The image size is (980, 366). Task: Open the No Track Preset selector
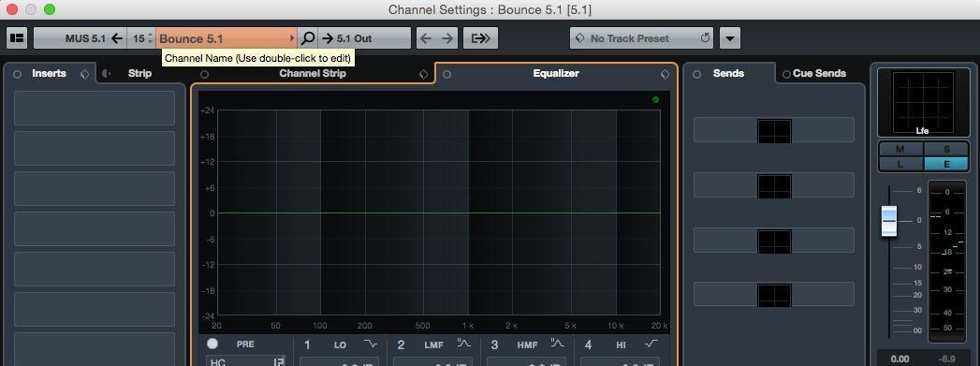point(642,38)
